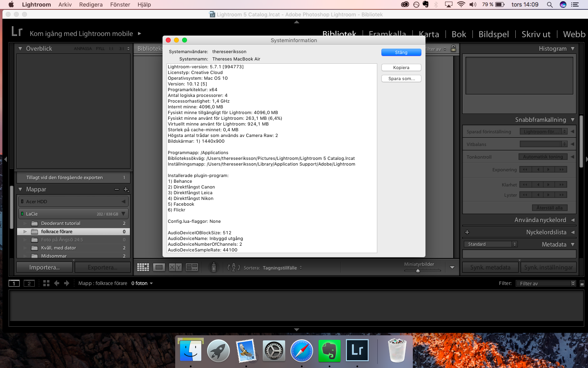Switch to loupe view icon
The image size is (588, 368).
159,267
